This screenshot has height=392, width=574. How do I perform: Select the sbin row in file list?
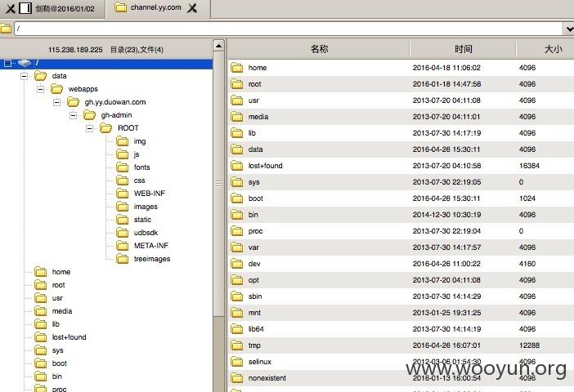pos(401,296)
